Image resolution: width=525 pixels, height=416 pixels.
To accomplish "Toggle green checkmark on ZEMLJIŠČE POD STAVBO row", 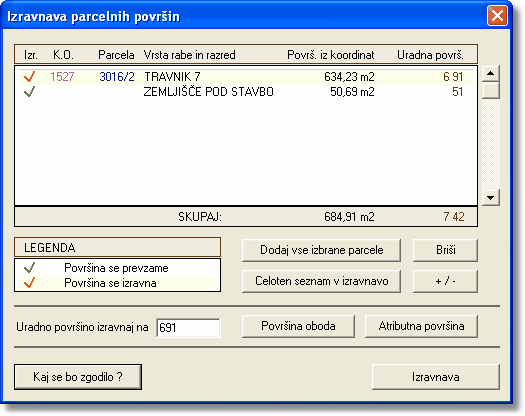I will (x=29, y=92).
